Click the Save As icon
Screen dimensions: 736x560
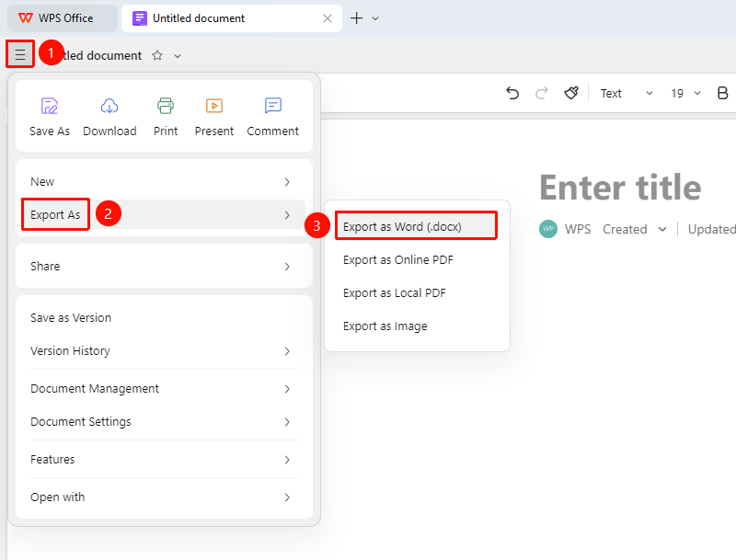pyautogui.click(x=50, y=106)
